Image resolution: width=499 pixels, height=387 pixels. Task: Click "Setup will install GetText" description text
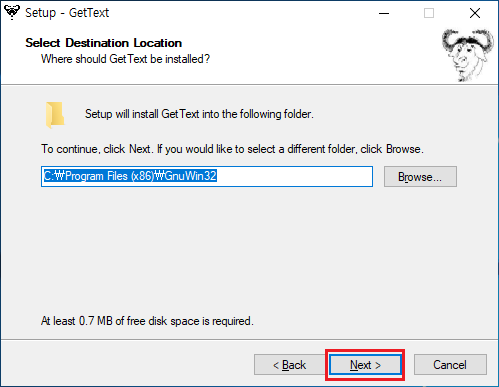[x=199, y=114]
